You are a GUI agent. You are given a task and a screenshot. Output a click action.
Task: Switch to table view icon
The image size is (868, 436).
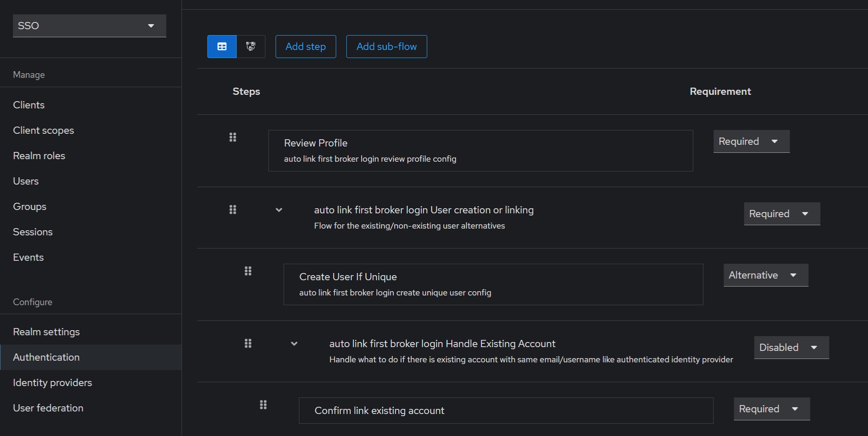coord(222,47)
